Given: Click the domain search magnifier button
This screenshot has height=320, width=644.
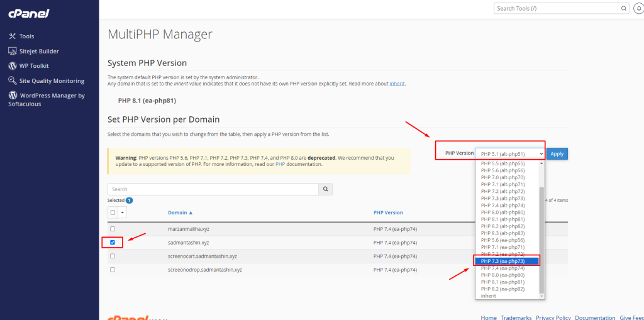Looking at the screenshot, I should coord(325,189).
